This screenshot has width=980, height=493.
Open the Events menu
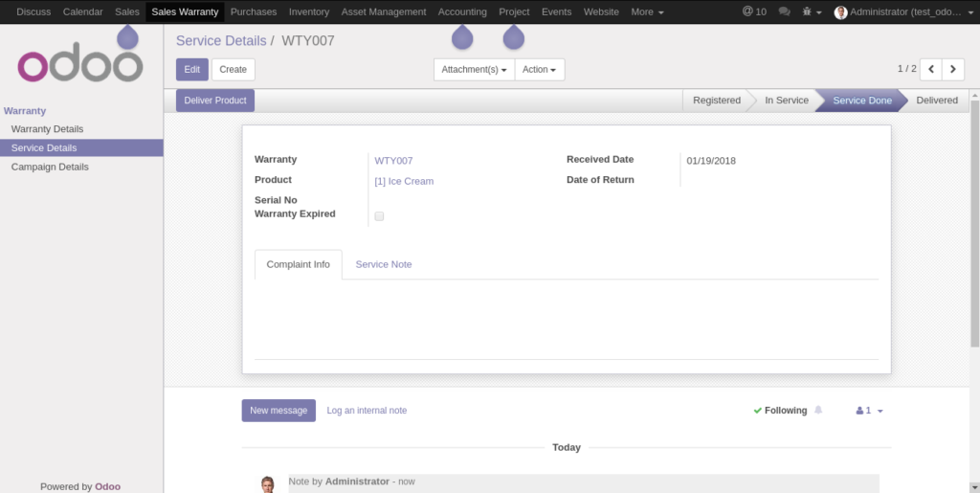point(556,11)
